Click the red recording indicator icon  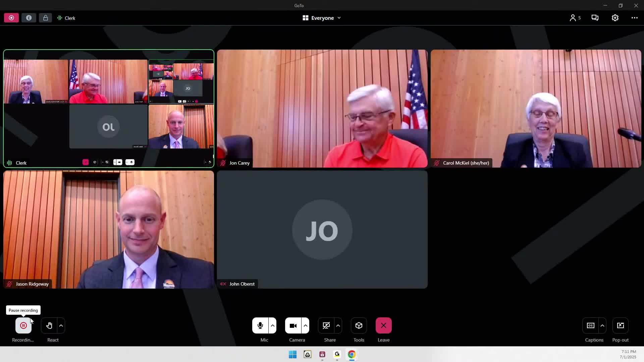click(x=11, y=18)
